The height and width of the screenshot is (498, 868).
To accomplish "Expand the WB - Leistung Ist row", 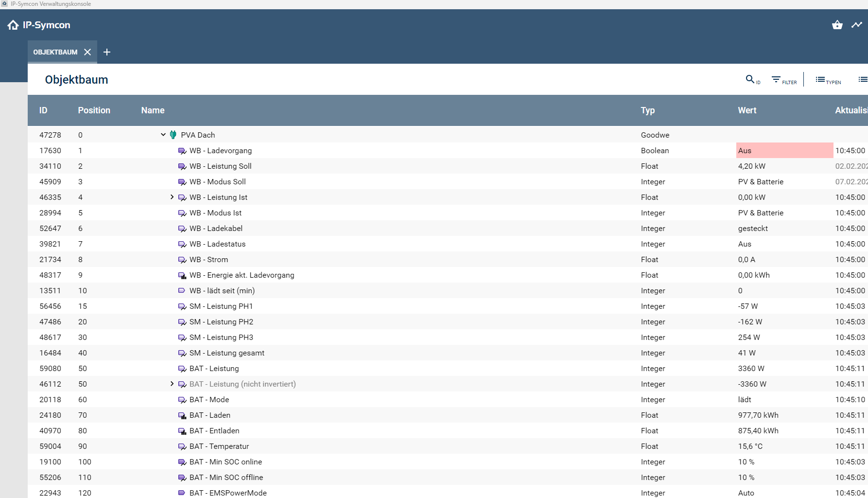I will tap(172, 197).
